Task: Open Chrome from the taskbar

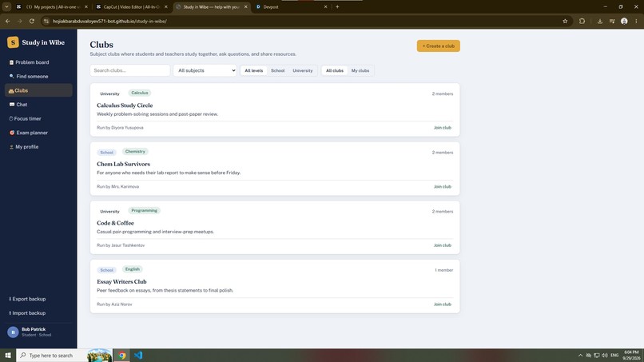Action: (x=122, y=356)
